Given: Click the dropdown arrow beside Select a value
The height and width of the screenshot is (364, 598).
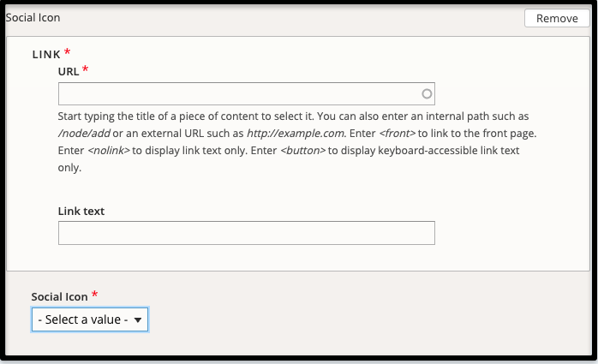Looking at the screenshot, I should [x=138, y=320].
